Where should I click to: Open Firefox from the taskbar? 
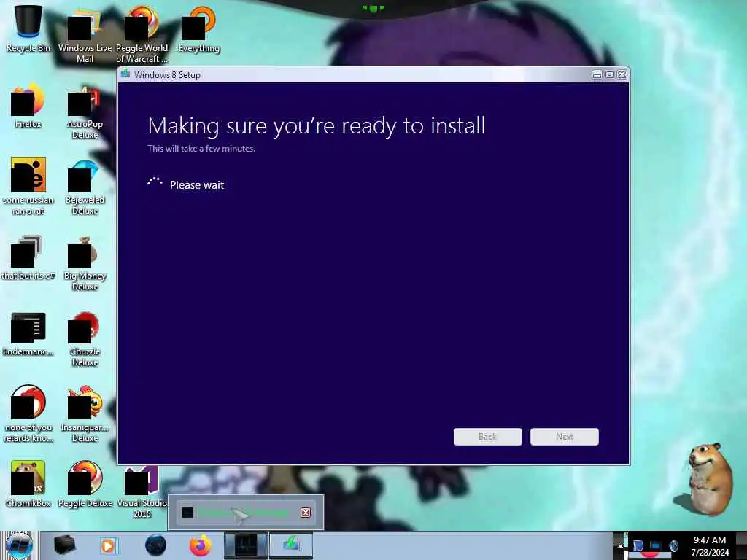pos(201,545)
